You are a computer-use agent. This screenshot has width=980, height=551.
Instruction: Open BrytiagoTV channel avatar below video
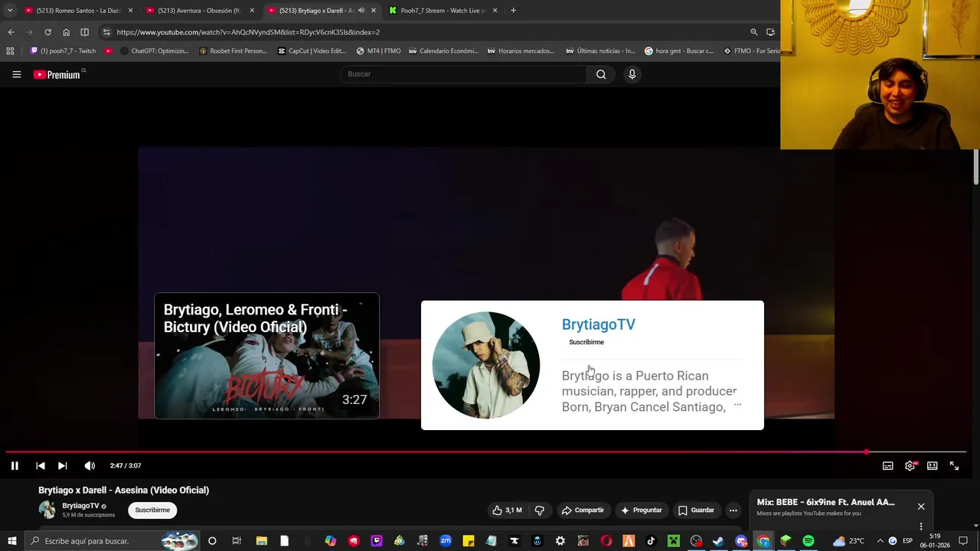(x=47, y=510)
